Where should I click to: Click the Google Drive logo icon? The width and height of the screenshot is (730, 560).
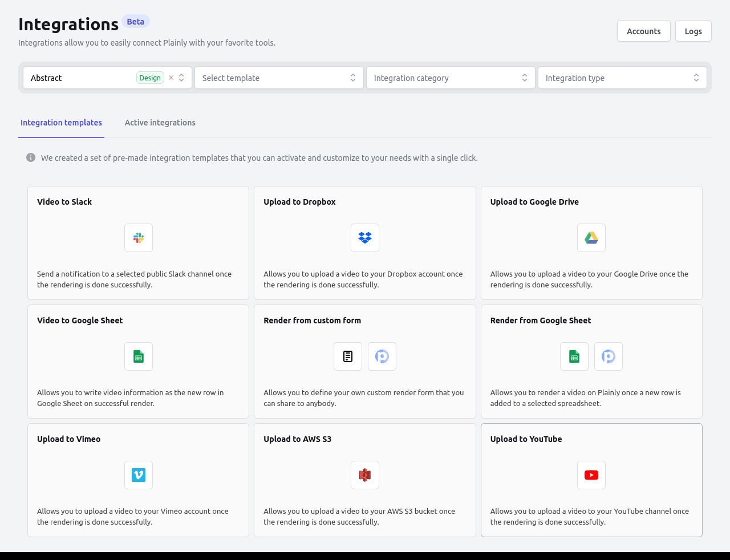pos(591,238)
